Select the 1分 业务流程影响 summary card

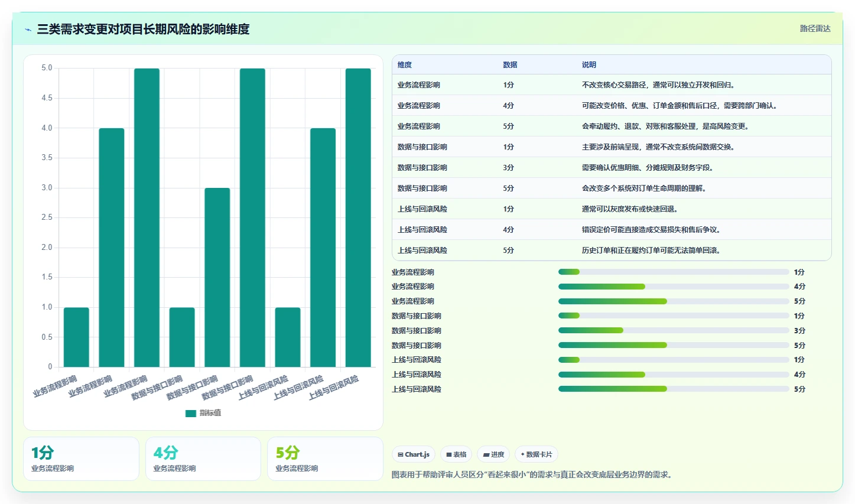(81, 459)
